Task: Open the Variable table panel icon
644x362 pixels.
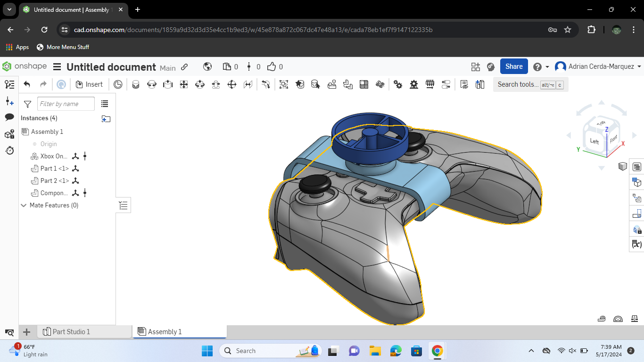Action: pos(637,244)
